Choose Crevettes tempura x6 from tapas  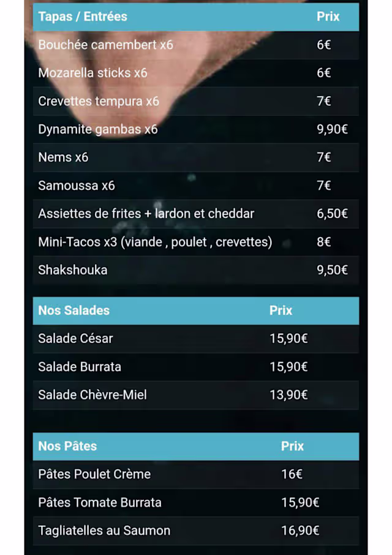[x=99, y=101]
